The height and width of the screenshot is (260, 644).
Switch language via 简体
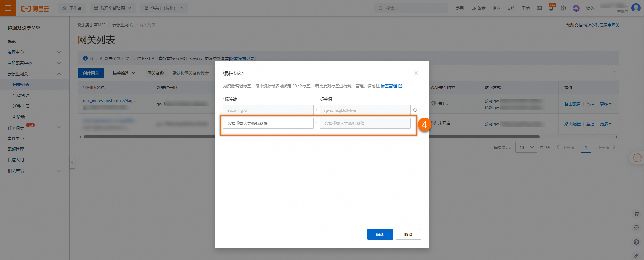590,8
